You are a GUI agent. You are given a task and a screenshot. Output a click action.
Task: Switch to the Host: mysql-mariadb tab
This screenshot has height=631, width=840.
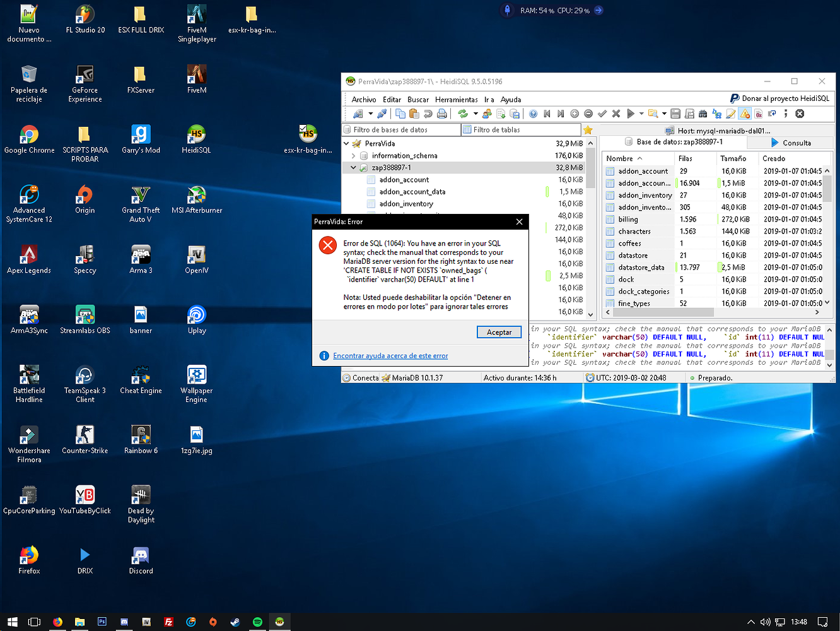[718, 131]
